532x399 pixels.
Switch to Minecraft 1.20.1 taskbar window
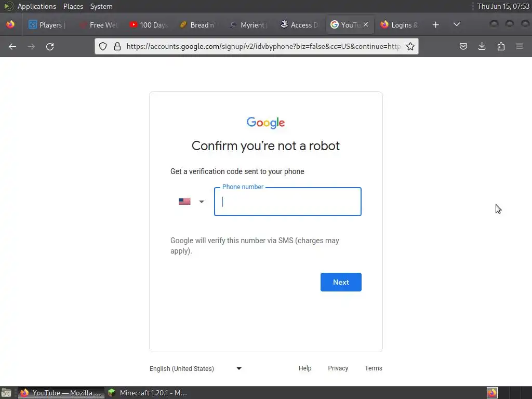click(x=148, y=393)
